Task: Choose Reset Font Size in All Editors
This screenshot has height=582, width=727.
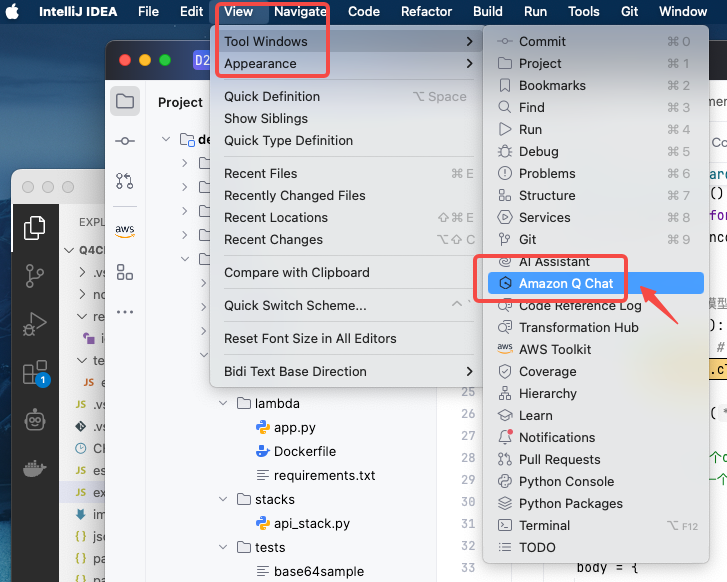Action: 348,339
